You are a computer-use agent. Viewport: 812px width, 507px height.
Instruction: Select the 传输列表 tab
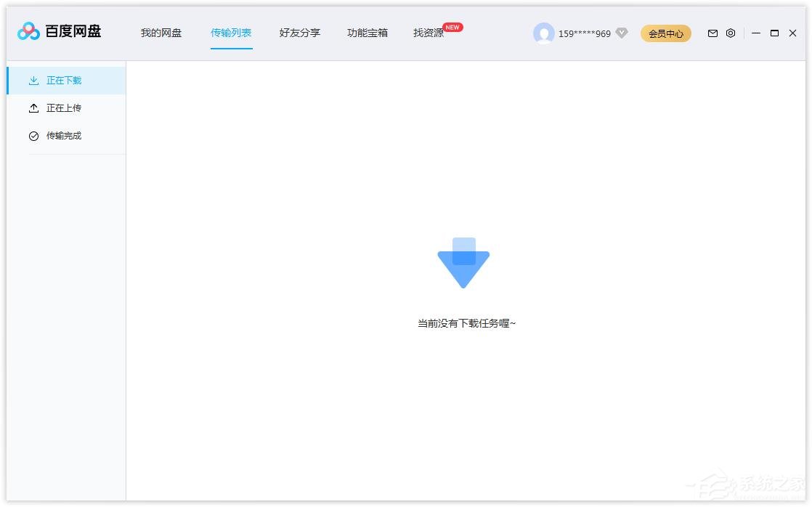pyautogui.click(x=231, y=33)
